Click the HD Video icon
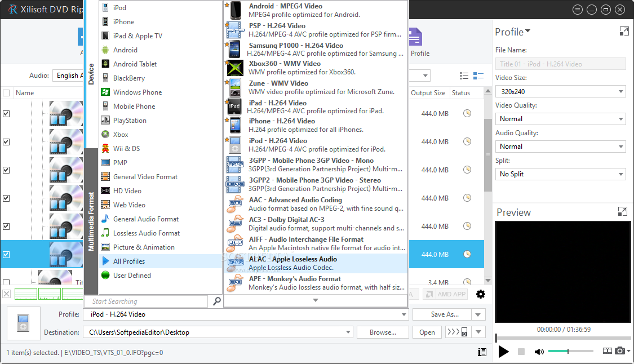Screen dimensions: 634x364 105,191
